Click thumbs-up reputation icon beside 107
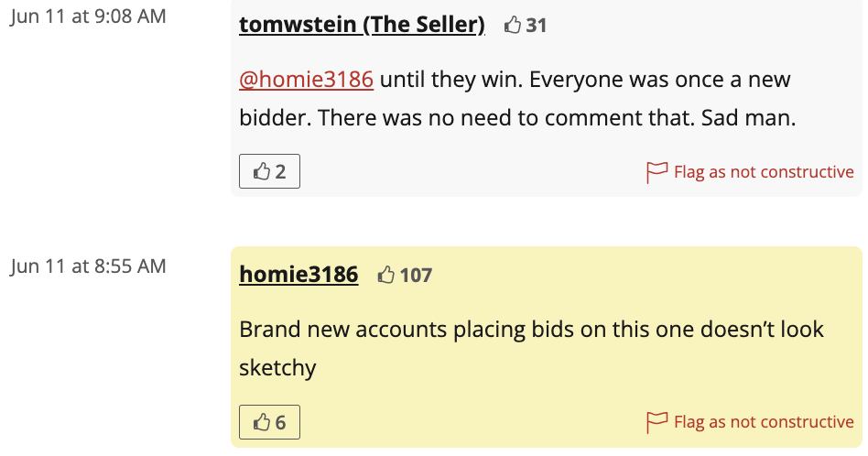Image resolution: width=868 pixels, height=456 pixels. [386, 275]
